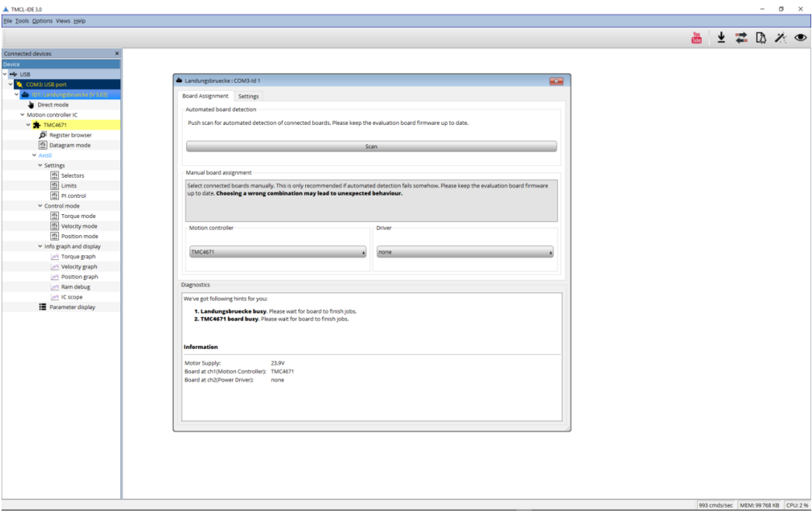The height and width of the screenshot is (516, 812).
Task: Open the Driver dropdown set to none
Action: 465,252
